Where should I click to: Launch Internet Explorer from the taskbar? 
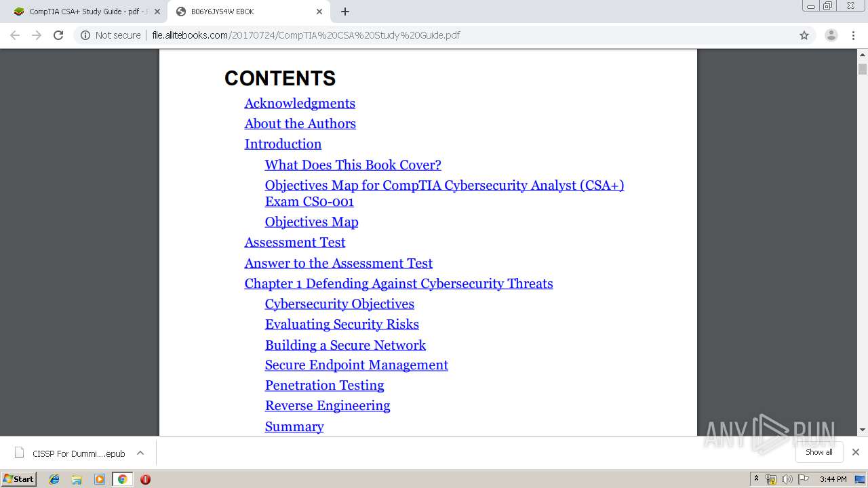[54, 479]
